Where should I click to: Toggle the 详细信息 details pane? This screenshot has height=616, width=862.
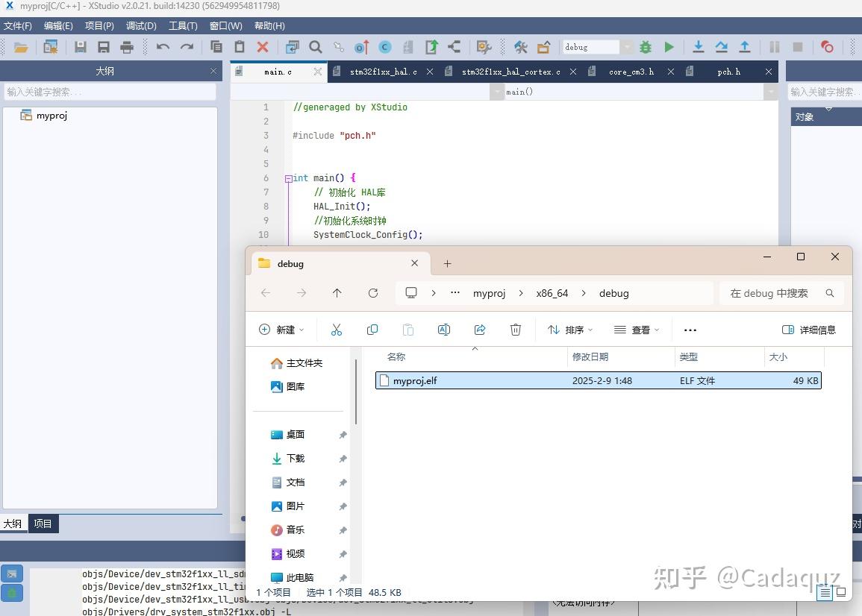[809, 330]
